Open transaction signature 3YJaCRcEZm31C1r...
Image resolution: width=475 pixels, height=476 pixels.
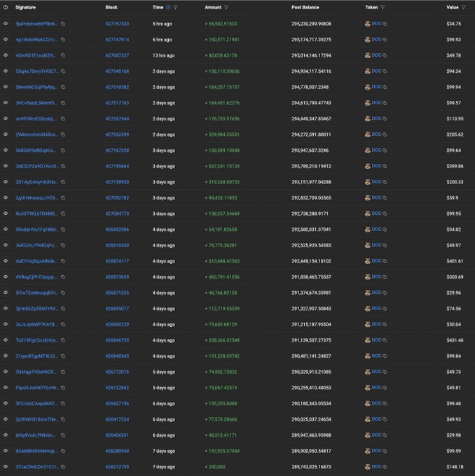[37, 467]
